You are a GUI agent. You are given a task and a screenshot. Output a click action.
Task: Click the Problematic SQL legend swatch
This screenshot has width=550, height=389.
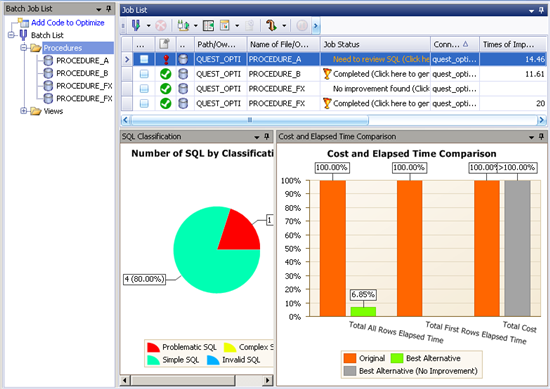(x=153, y=347)
